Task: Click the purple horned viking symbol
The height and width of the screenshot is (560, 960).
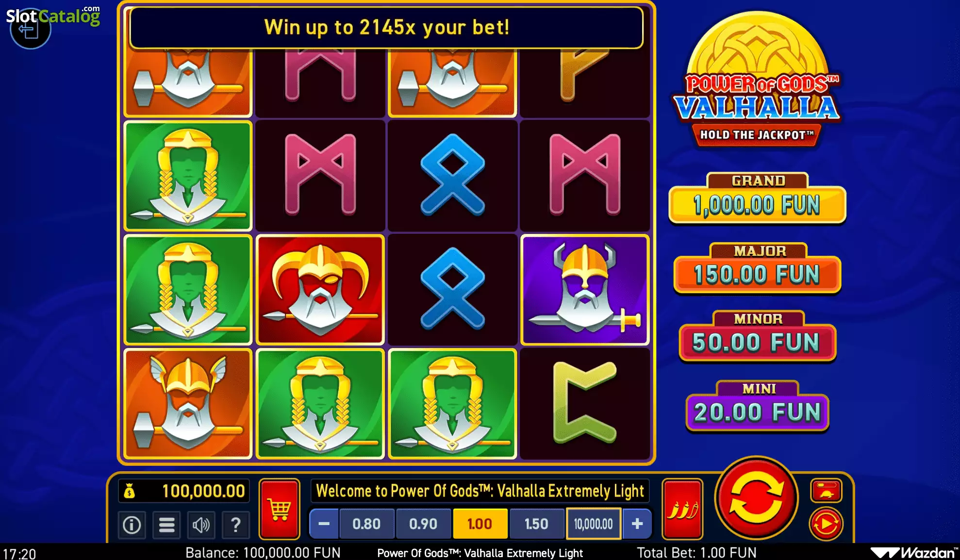Action: [x=585, y=290]
